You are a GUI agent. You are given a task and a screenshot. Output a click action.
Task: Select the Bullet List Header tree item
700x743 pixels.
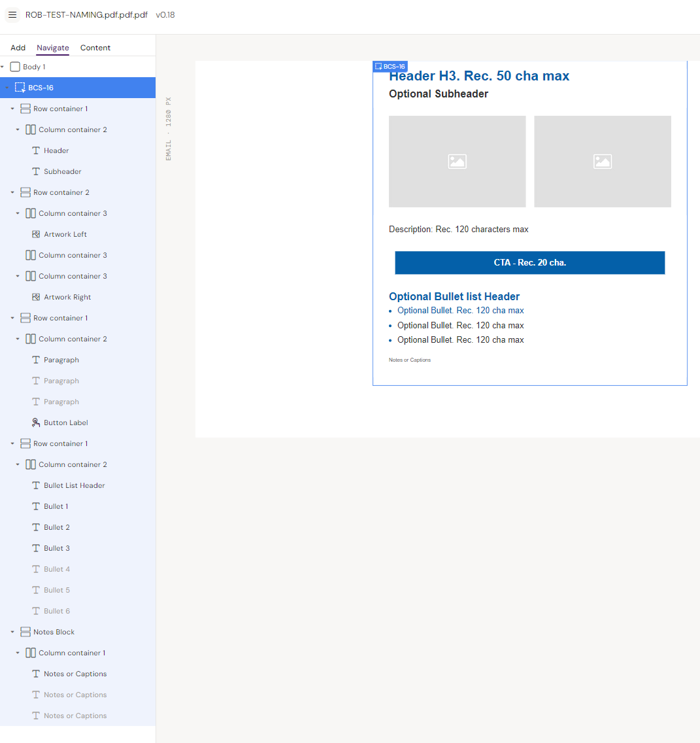(74, 485)
